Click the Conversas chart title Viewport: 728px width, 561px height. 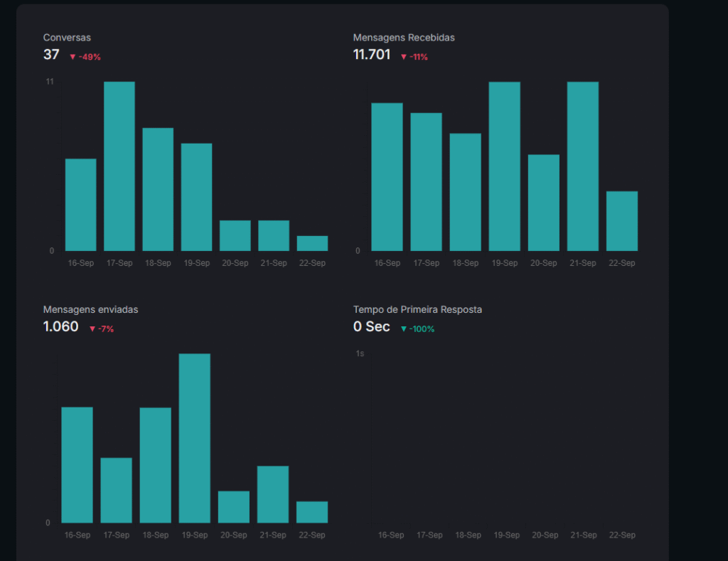click(67, 38)
